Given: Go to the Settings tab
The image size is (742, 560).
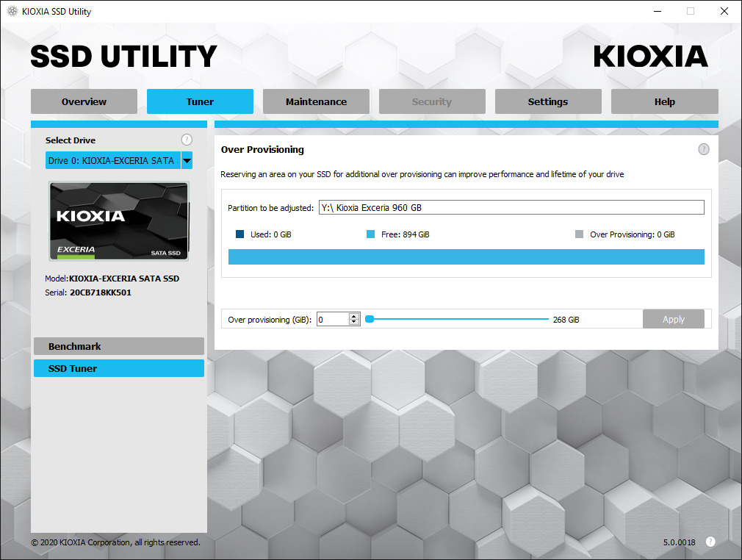Looking at the screenshot, I should [547, 101].
